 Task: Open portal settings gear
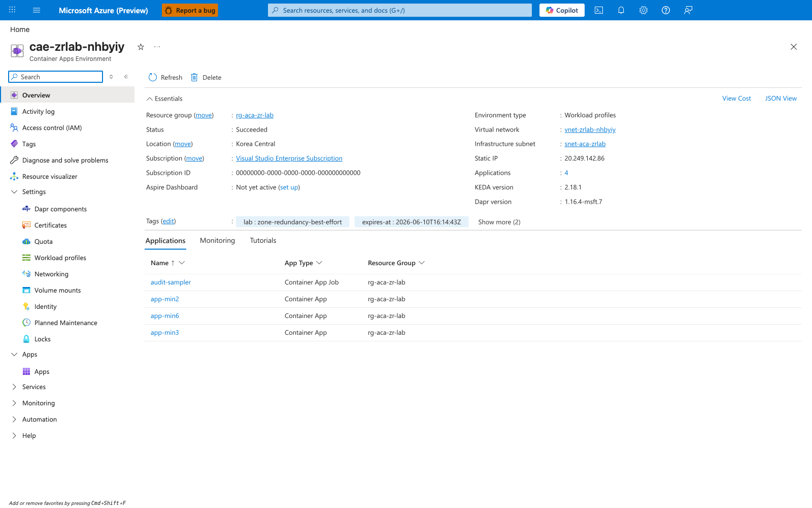644,10
